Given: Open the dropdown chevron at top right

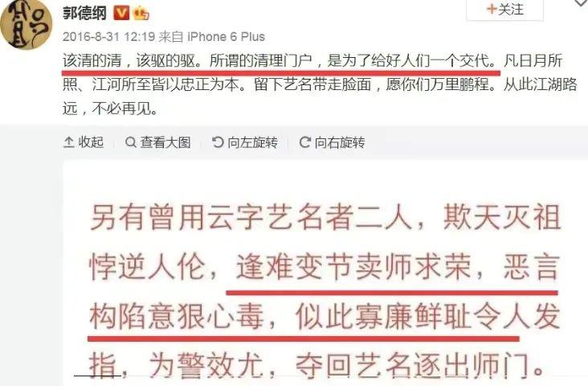Looking at the screenshot, I should coord(582,3).
